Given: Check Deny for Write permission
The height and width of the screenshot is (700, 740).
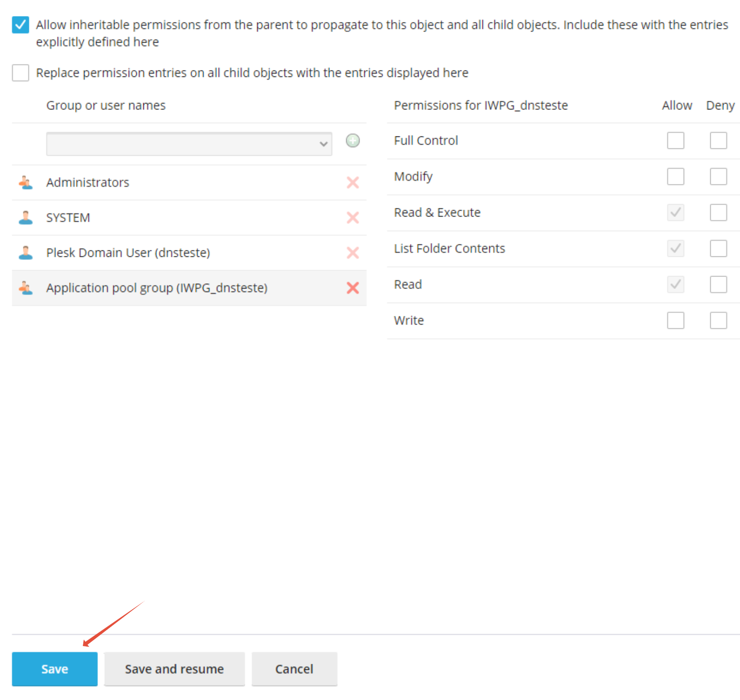Looking at the screenshot, I should coord(718,320).
